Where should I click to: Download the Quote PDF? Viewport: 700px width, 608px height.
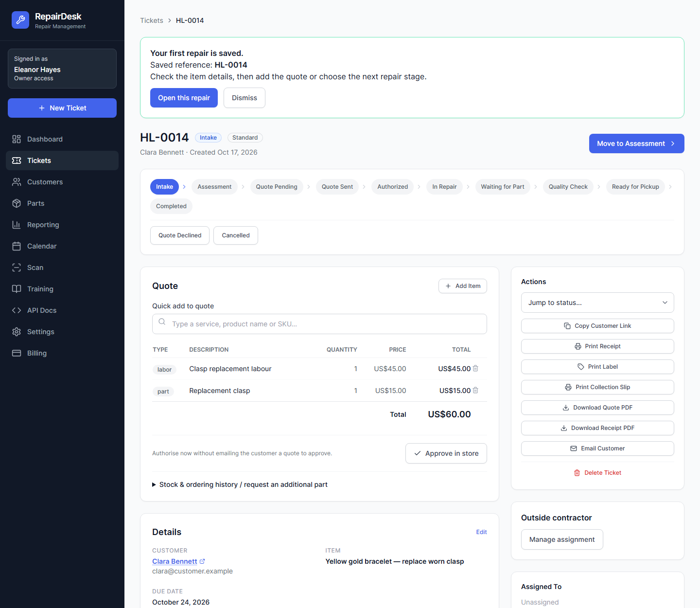coord(597,408)
